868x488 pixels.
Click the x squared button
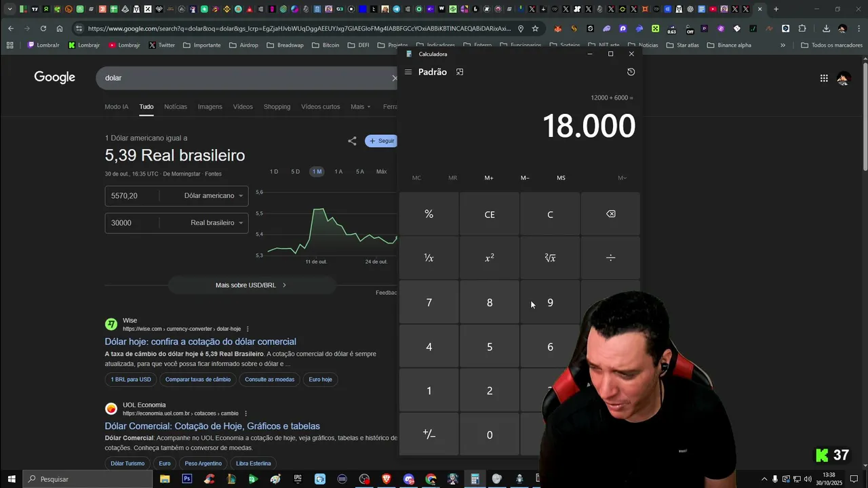(x=489, y=258)
